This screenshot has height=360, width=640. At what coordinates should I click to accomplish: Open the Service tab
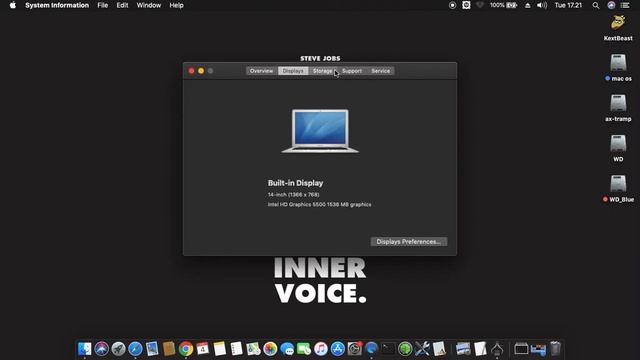[380, 71]
